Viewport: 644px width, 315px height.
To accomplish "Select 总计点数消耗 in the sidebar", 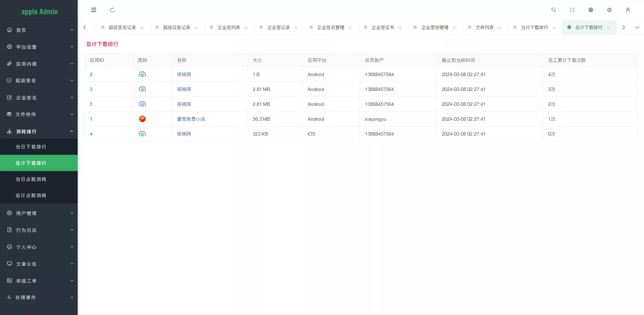I will [31, 195].
